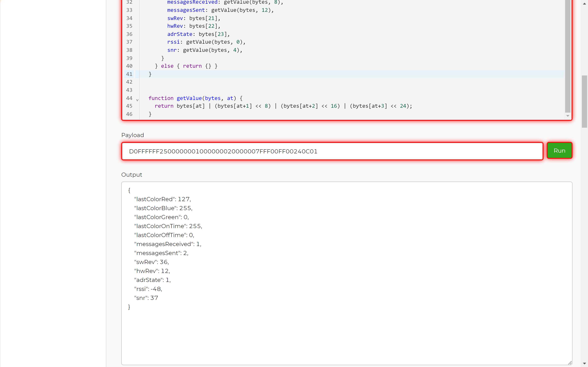Click the page vertical scrollbar thumb
The image size is (588, 367).
pos(584,101)
